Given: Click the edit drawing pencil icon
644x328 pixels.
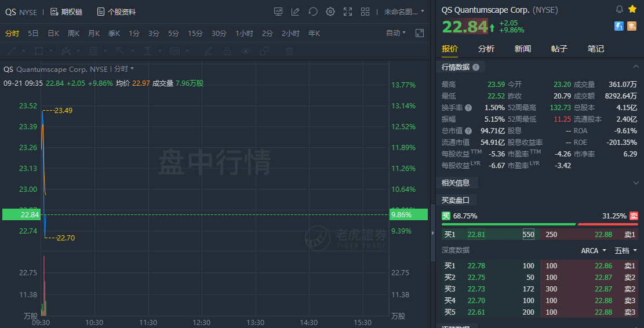Looking at the screenshot, I should click(x=295, y=12).
